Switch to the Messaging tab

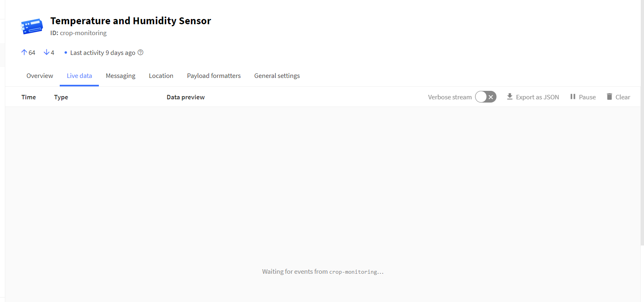[120, 76]
